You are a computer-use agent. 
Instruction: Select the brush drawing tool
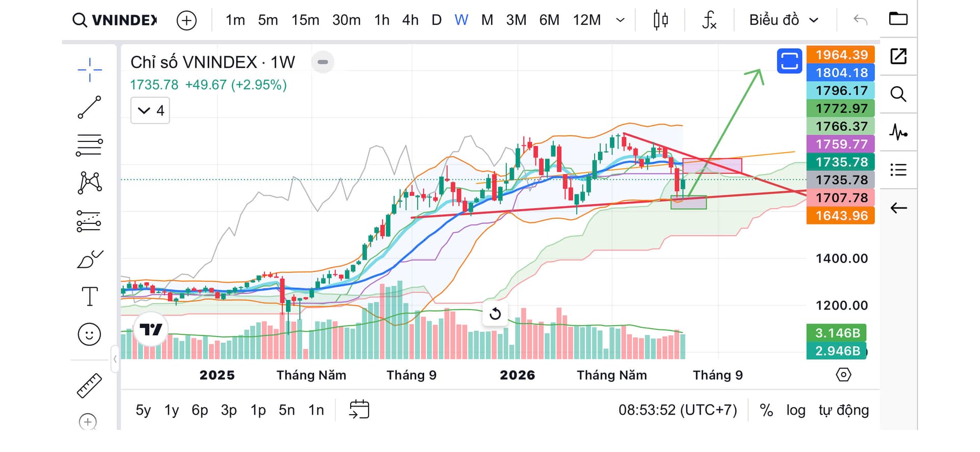(90, 259)
